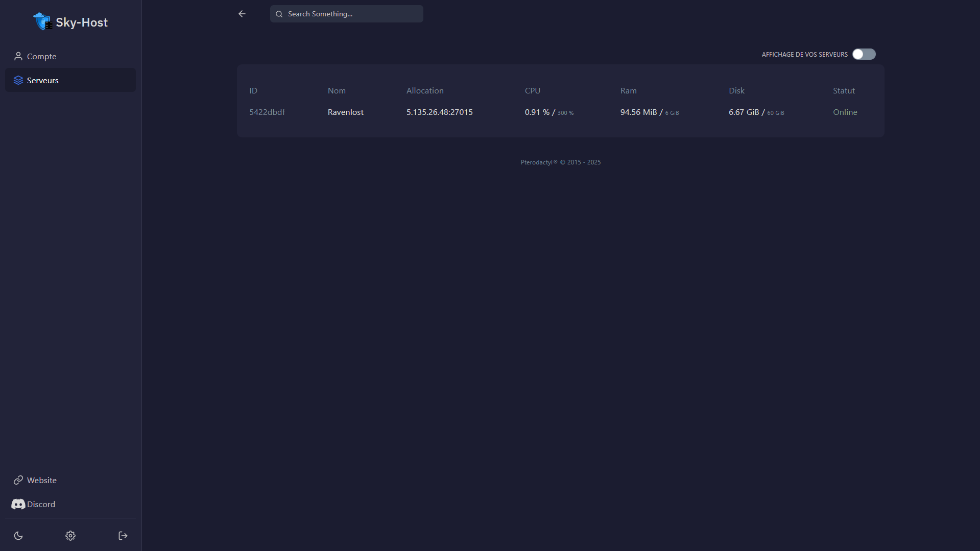
Task: Toggle Affichage de vos serveurs switch
Action: (864, 54)
